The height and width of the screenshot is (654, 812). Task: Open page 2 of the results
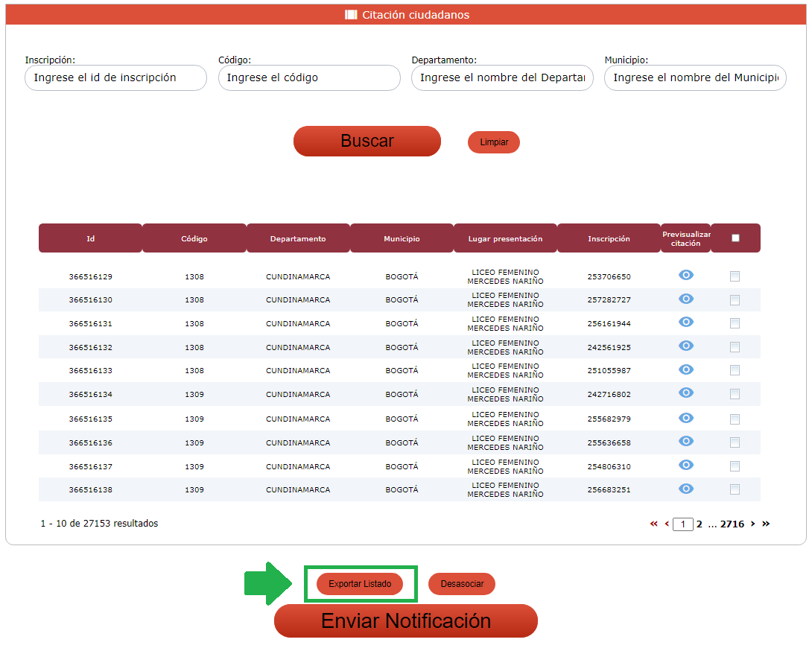[700, 524]
